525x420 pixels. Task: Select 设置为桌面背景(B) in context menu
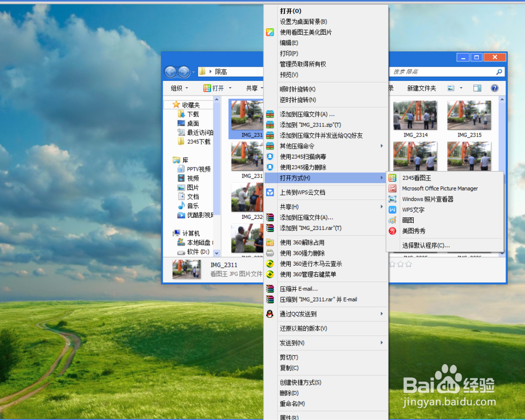tap(303, 22)
